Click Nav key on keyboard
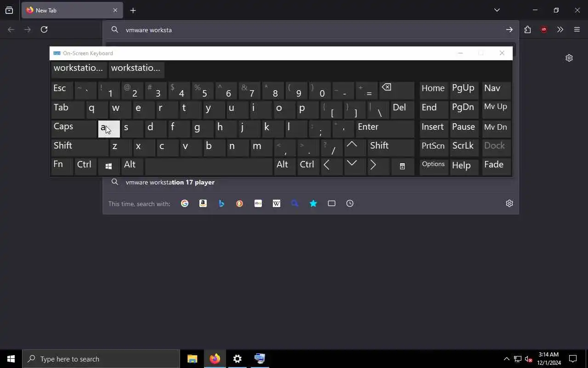The width and height of the screenshot is (588, 368). coord(497,91)
